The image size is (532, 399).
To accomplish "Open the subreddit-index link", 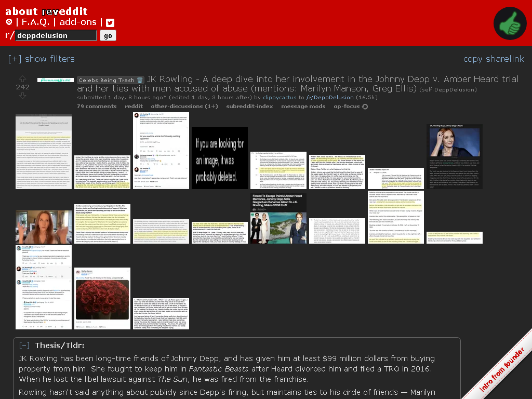I will coord(249,106).
